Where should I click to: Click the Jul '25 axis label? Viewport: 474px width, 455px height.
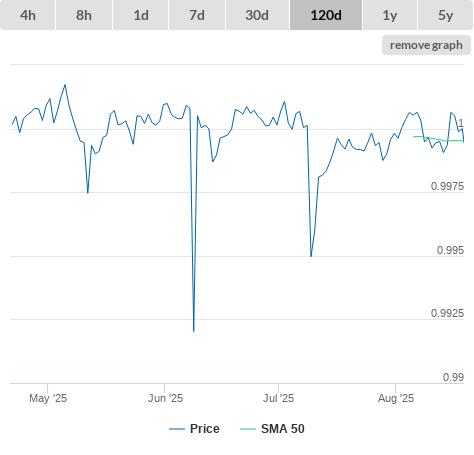tap(278, 398)
